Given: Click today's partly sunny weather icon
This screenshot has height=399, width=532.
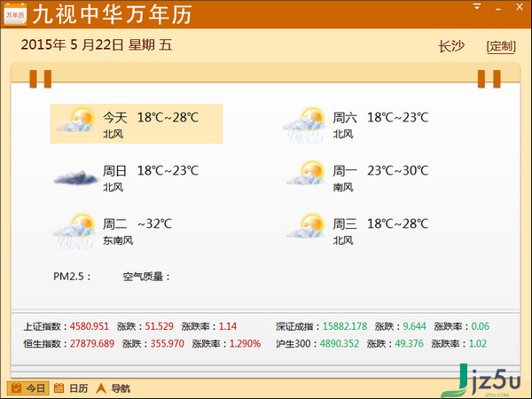Looking at the screenshot, I should coord(75,121).
